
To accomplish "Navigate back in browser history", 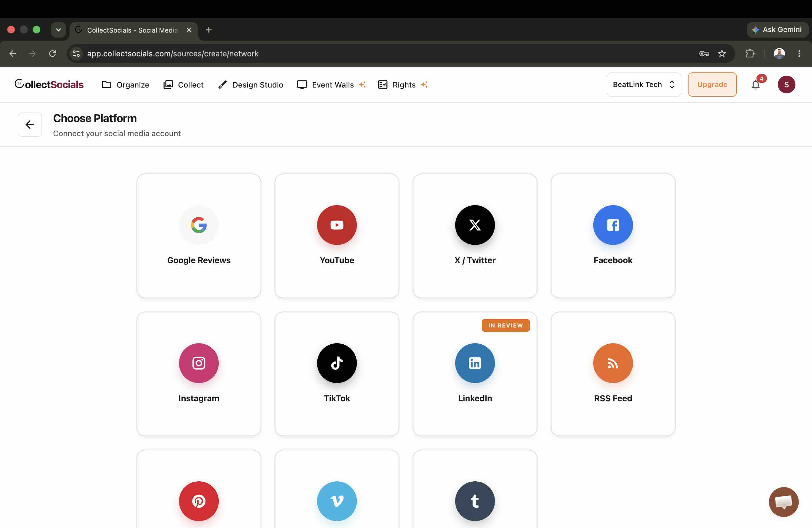I will (x=13, y=54).
